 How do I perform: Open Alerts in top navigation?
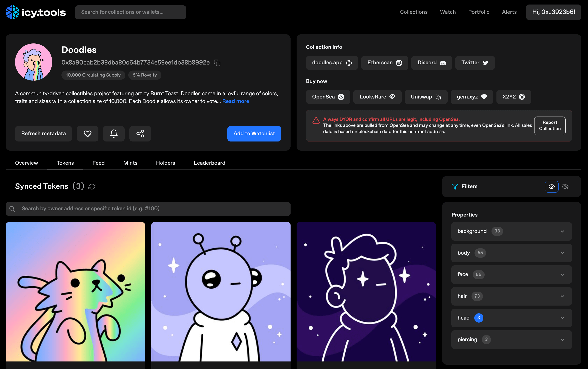tap(509, 12)
